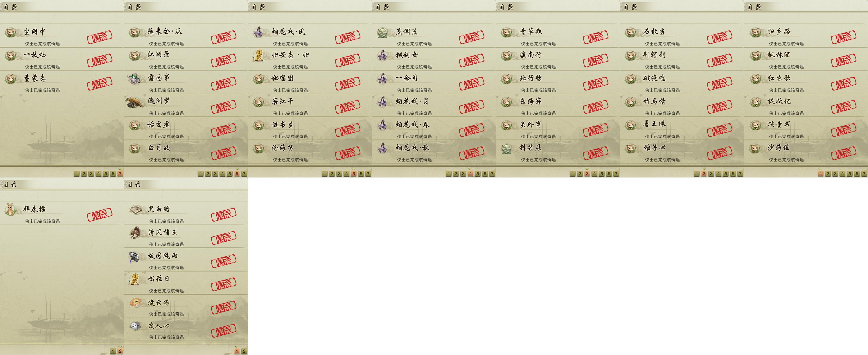Select the golden statue icon beside 归安志·归

point(258,55)
